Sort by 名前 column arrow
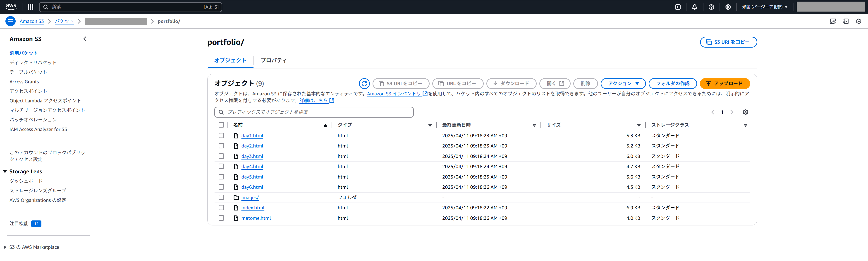868x261 pixels. pos(325,125)
